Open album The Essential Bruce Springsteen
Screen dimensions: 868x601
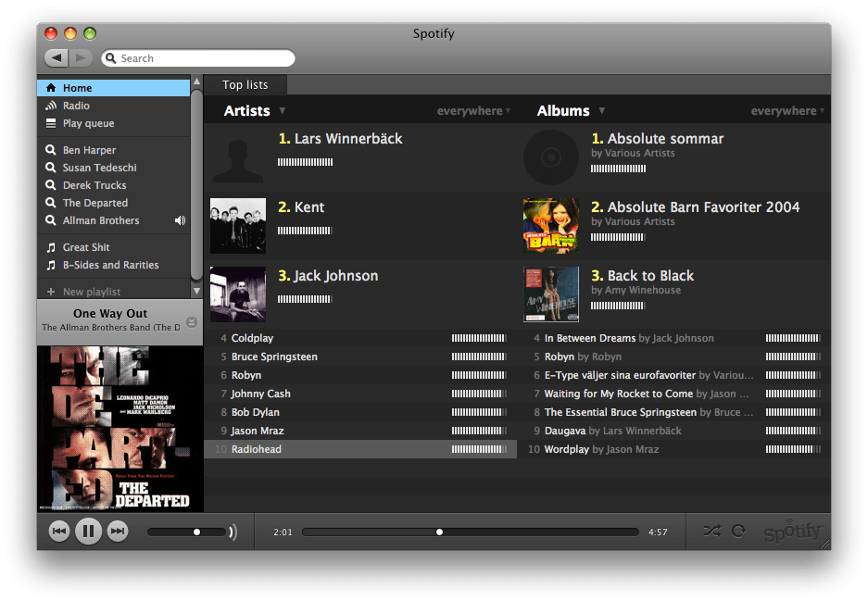621,412
